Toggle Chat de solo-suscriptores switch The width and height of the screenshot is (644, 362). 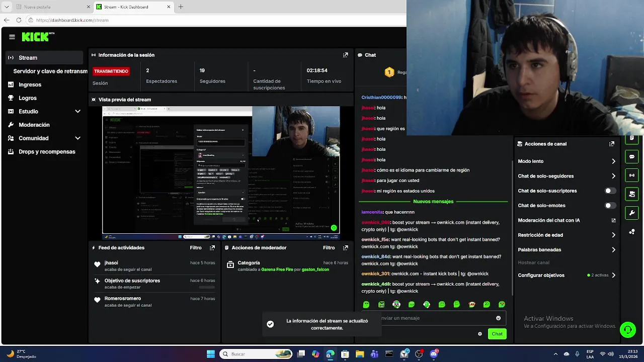pos(610,191)
